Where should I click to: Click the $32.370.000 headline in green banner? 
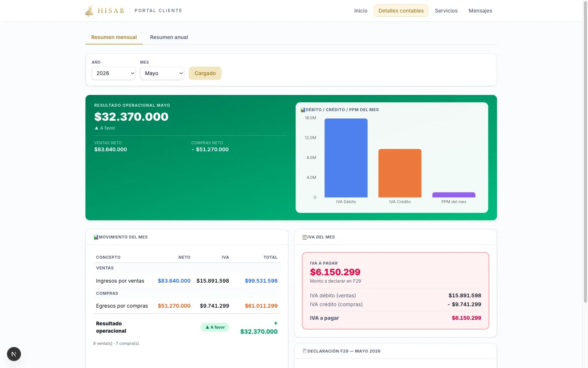(131, 117)
